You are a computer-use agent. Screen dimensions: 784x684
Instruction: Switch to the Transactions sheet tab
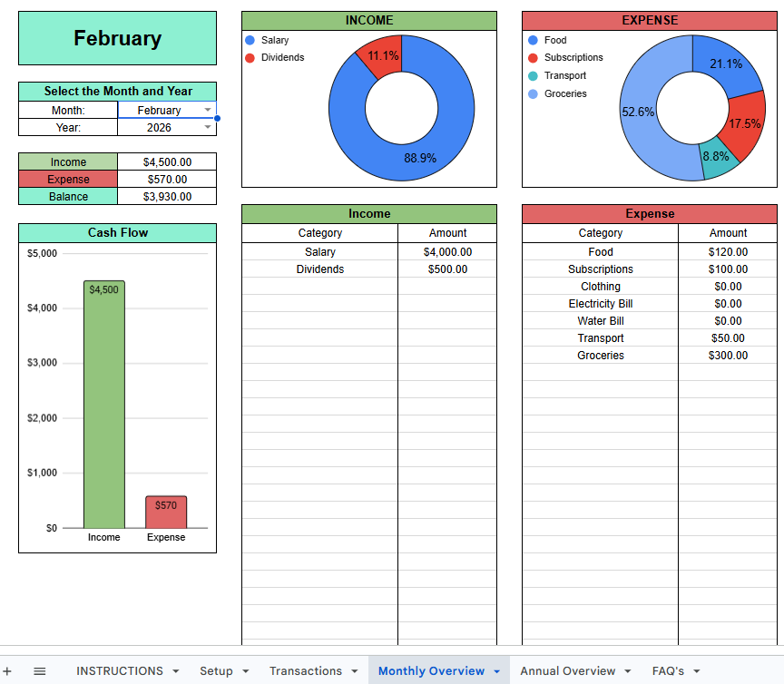coord(306,671)
